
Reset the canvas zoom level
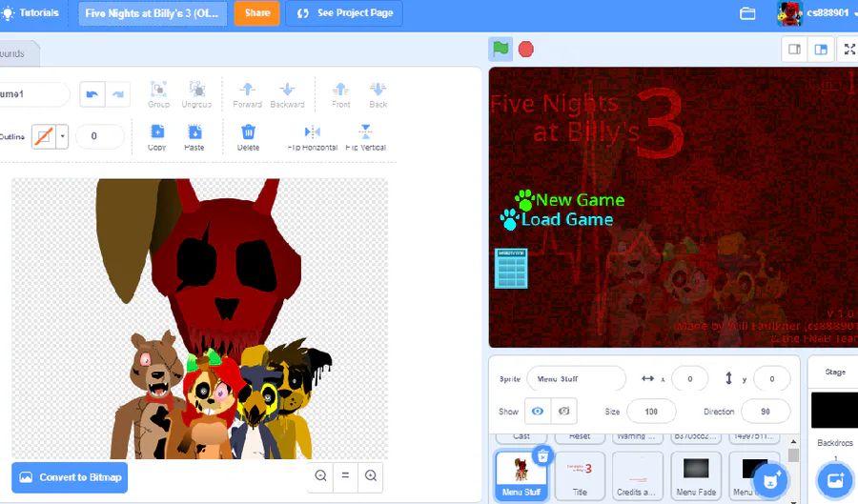345,475
